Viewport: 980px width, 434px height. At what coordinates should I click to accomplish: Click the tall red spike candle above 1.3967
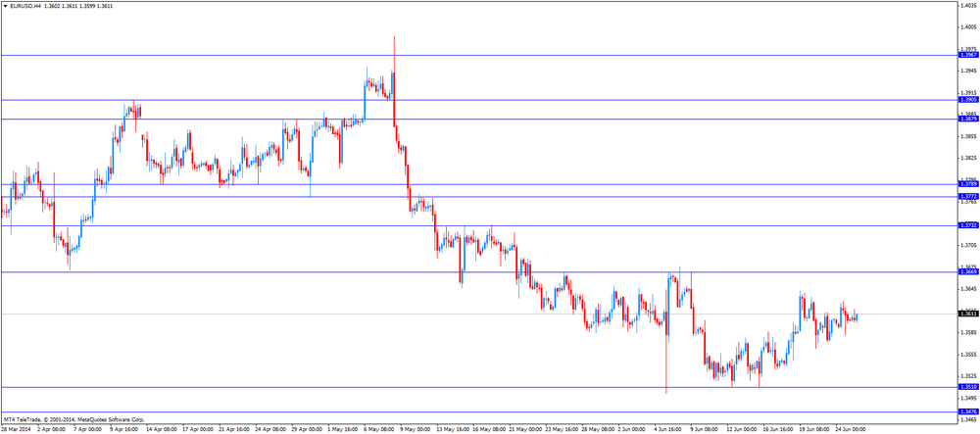[394, 81]
